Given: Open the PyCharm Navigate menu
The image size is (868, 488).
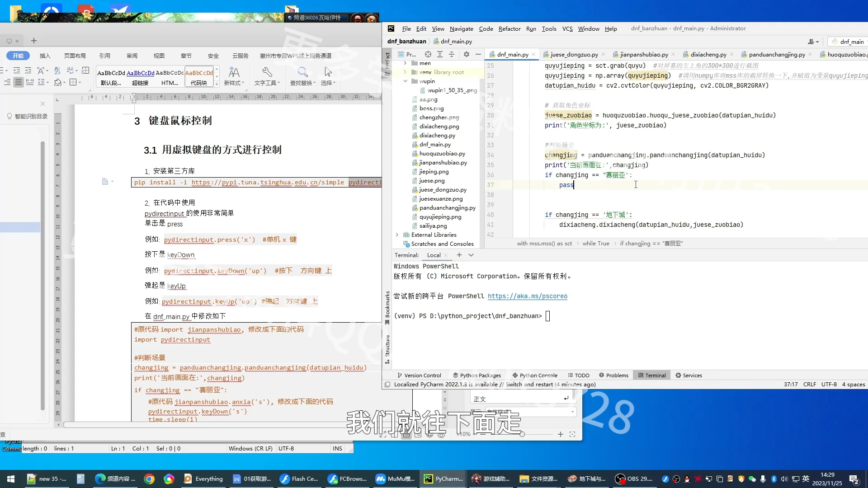Looking at the screenshot, I should tap(461, 28).
